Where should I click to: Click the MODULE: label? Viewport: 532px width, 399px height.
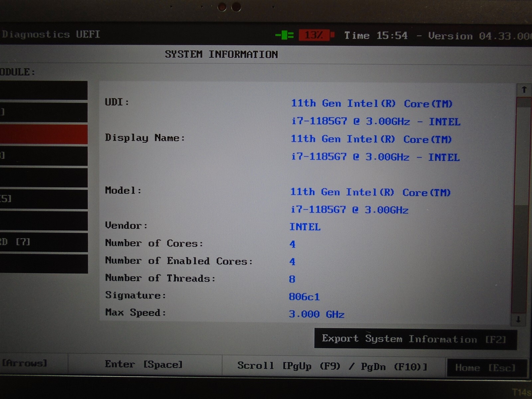point(17,72)
